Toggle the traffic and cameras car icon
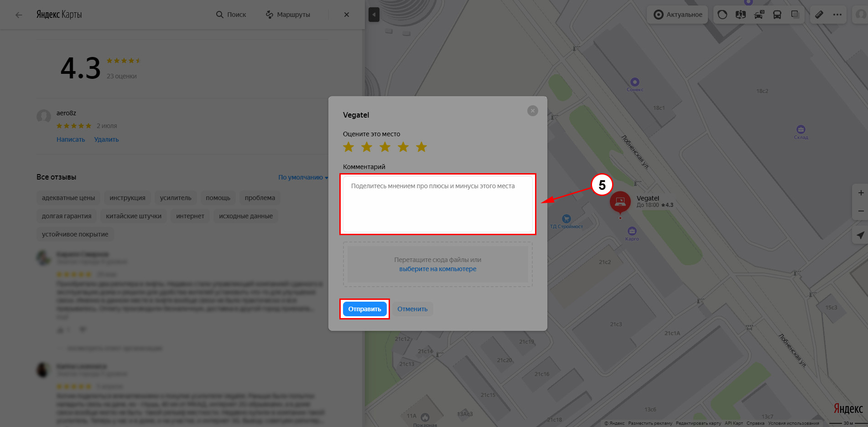Screen dimensions: 868x427 coord(759,15)
